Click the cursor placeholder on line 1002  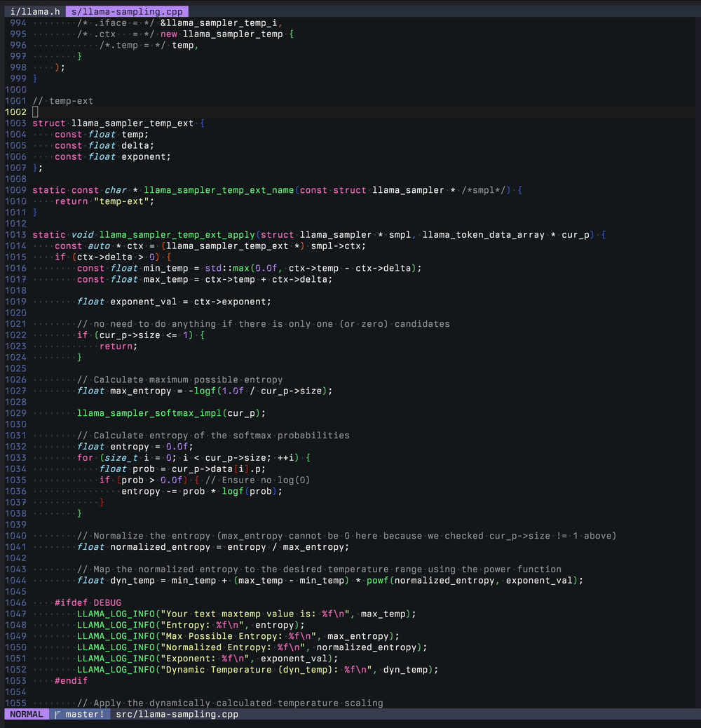pos(35,112)
